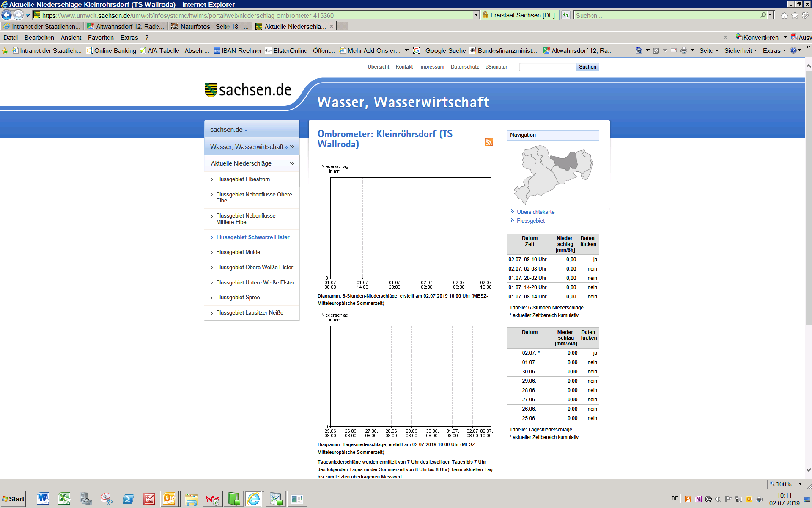The image size is (812, 508).
Task: Open the Favoriten menu
Action: (101, 38)
